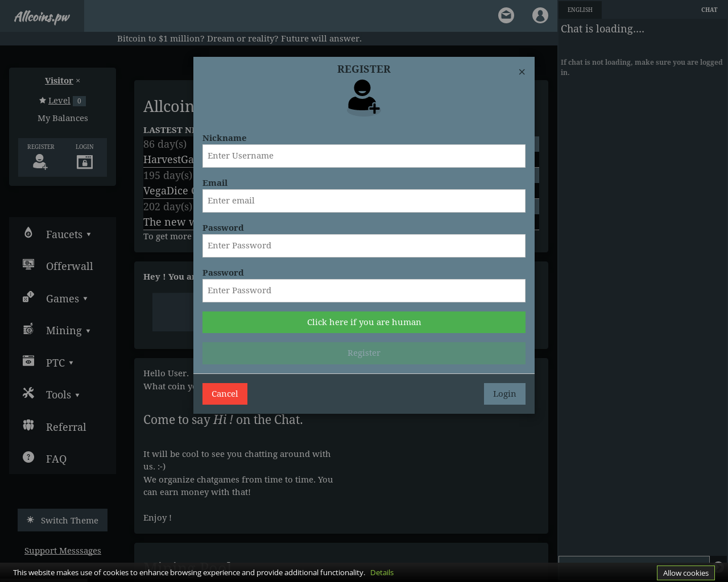Click the PTC eye-window icon

tap(28, 361)
